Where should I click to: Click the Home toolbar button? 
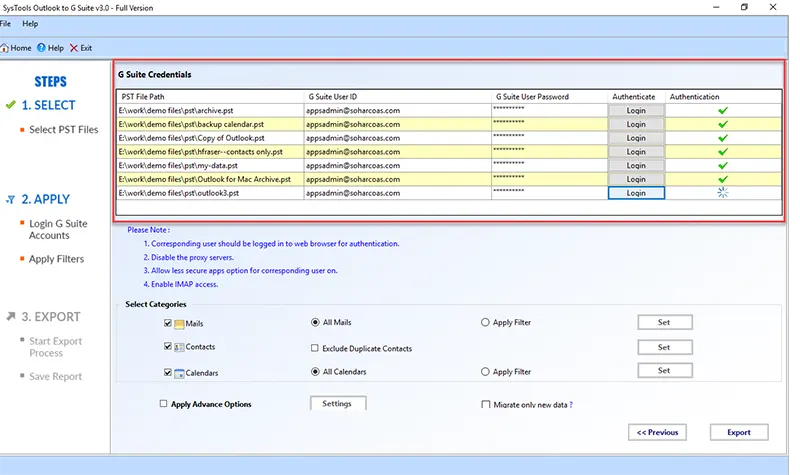pos(16,48)
